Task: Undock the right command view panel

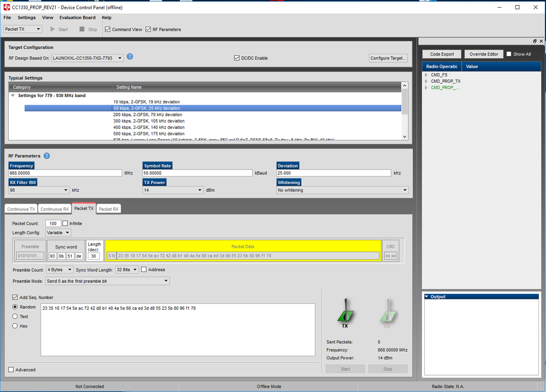Action: [535, 41]
